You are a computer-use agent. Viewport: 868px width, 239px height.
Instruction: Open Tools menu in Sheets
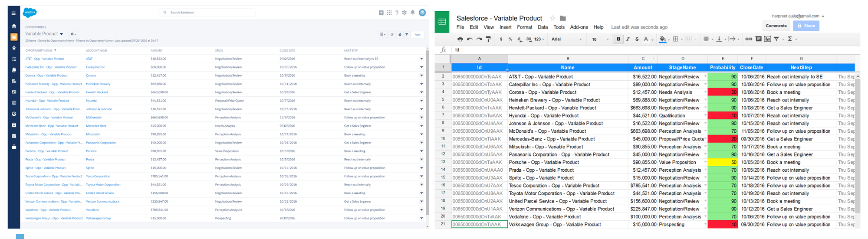click(559, 27)
